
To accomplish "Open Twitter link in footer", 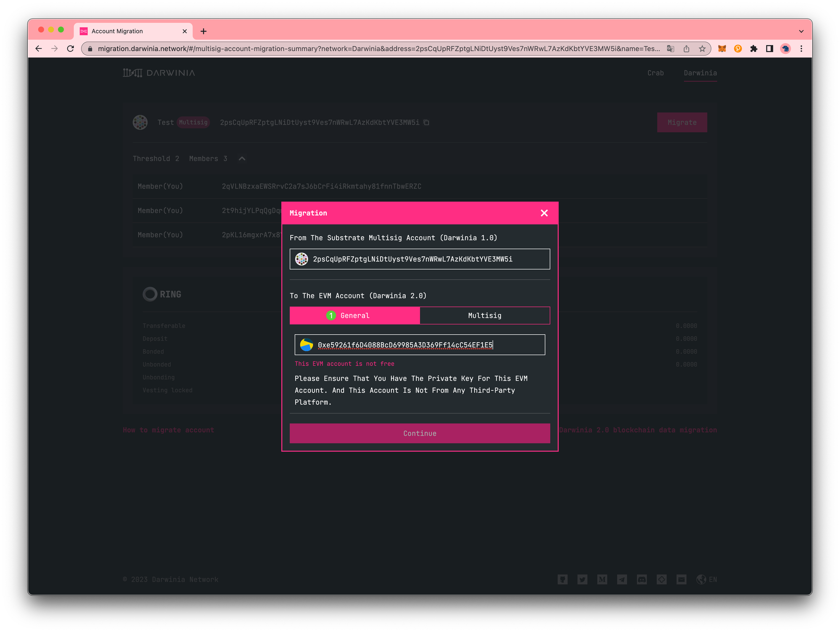I will tap(582, 580).
